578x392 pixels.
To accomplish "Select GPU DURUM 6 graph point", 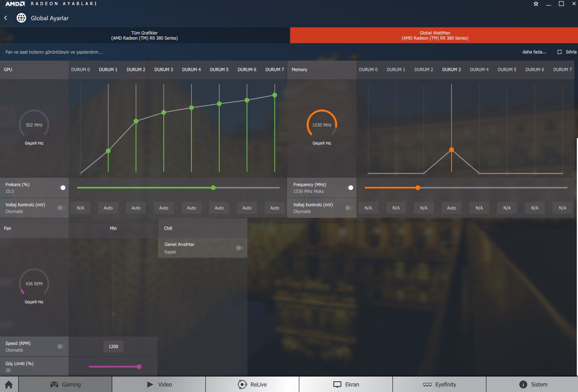I will point(247,100).
